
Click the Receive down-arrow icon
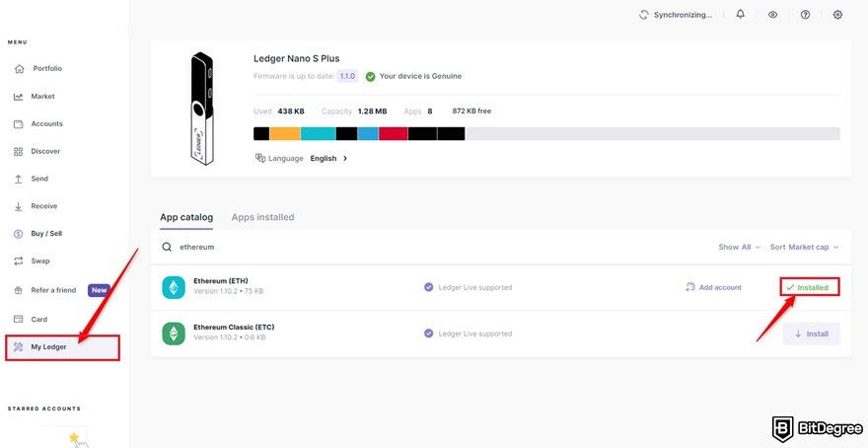[x=19, y=206]
